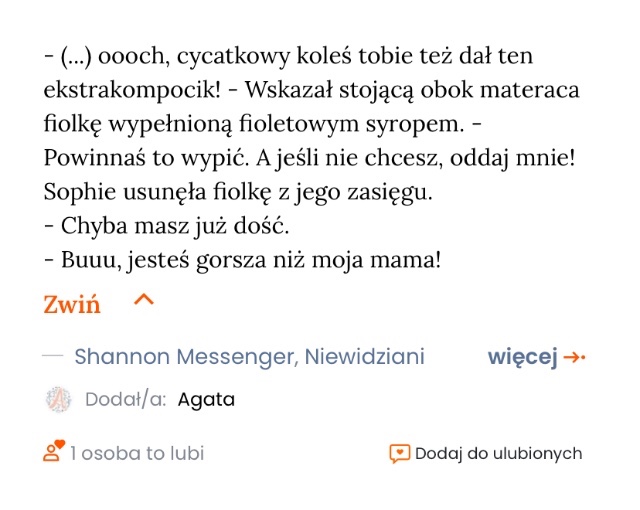Viewport: 640px width, 510px height.
Task: Click the 'Dodał/a:' label
Action: tap(126, 400)
